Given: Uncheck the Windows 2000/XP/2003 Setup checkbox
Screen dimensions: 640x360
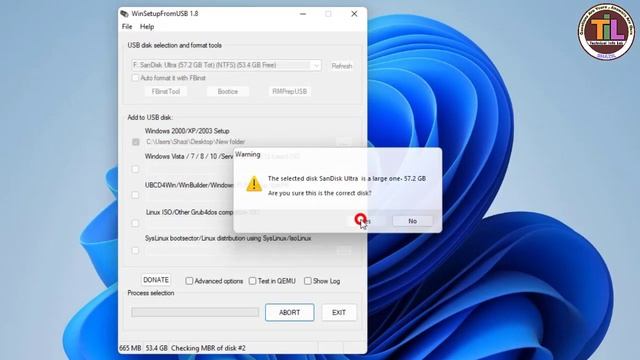Looking at the screenshot, I should 136,142.
